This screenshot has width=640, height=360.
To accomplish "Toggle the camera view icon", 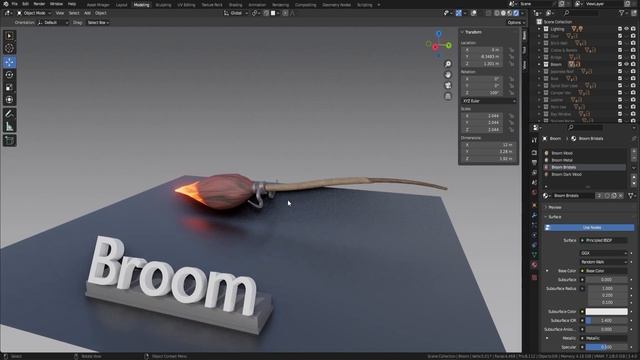I will pos(448,85).
